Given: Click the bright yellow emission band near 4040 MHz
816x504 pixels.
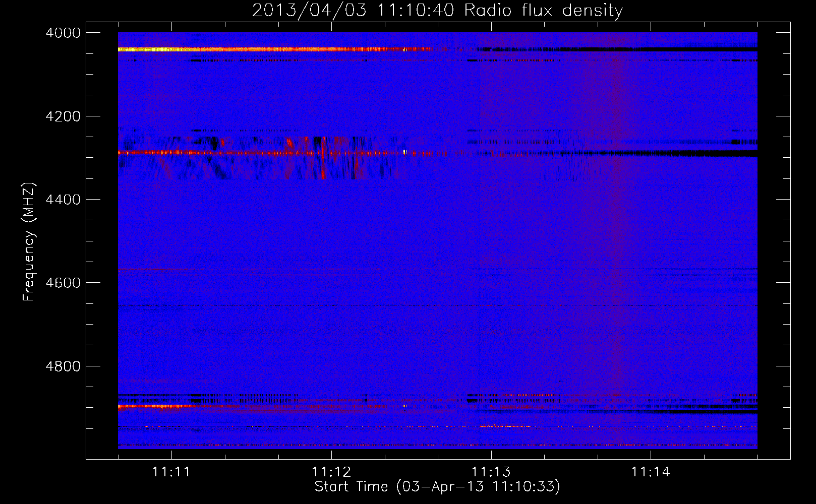Looking at the screenshot, I should click(x=275, y=49).
